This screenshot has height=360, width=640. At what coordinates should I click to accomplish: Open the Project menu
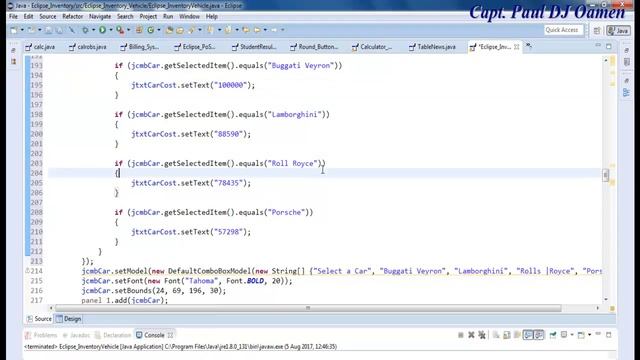point(148,16)
